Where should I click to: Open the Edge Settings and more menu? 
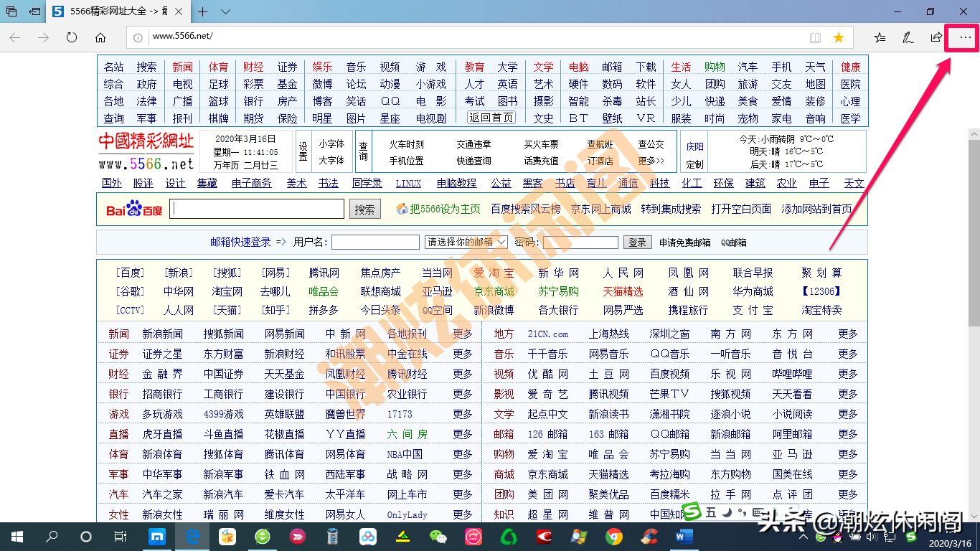pos(966,37)
